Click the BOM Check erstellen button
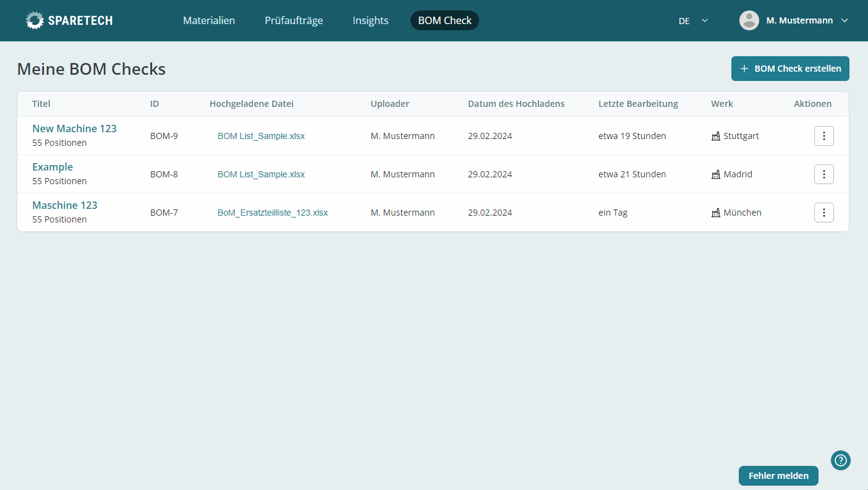The height and width of the screenshot is (490, 868). click(x=790, y=69)
